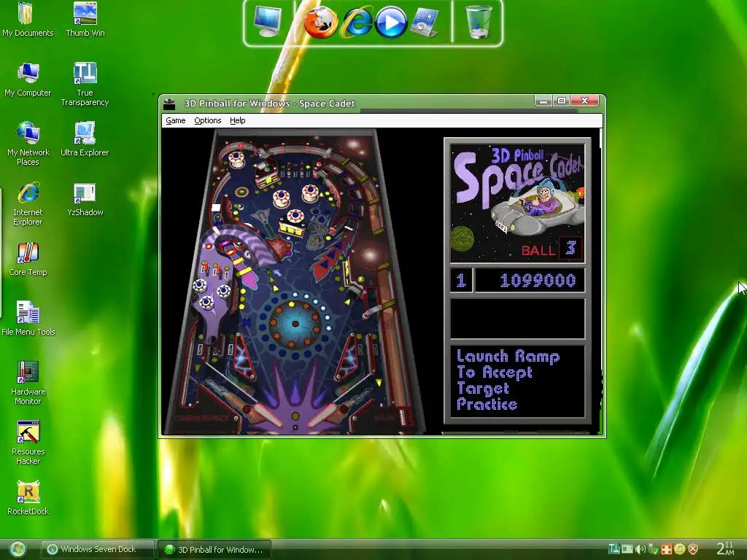This screenshot has height=560, width=747.
Task: Select the Hardware Monitor desktop shortcut
Action: (28, 383)
